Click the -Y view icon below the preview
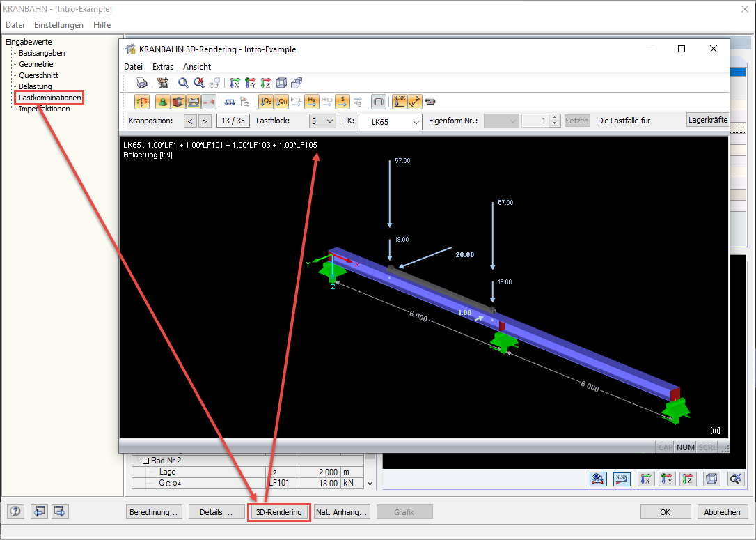The image size is (756, 540). tap(667, 479)
